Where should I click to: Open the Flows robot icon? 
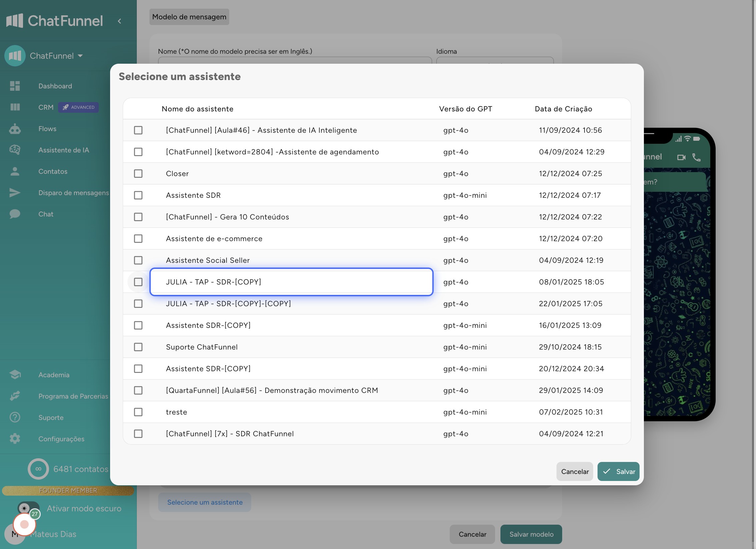[15, 129]
